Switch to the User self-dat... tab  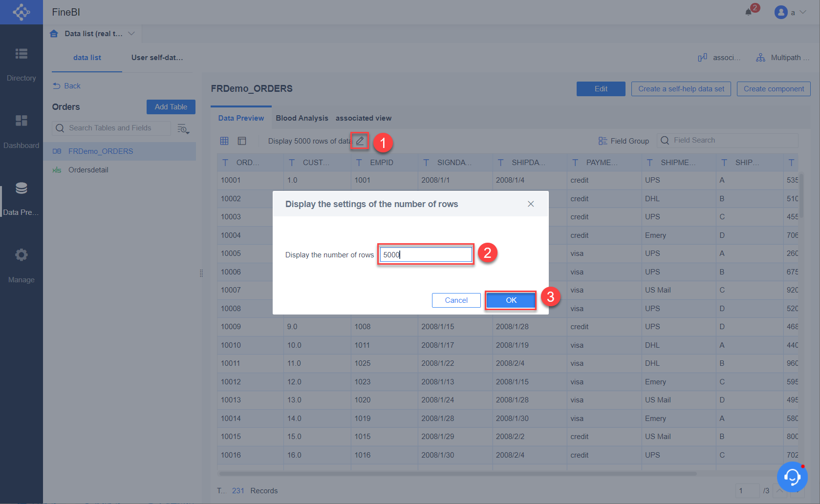tap(157, 58)
